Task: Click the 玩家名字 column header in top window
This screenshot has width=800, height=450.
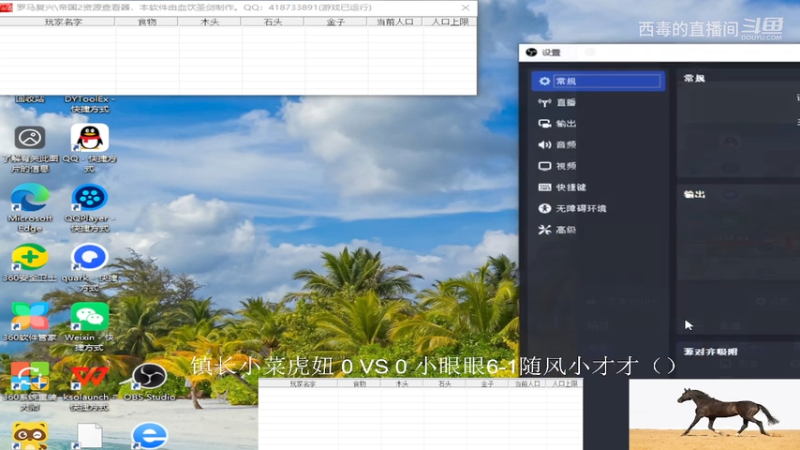Action: click(63, 22)
